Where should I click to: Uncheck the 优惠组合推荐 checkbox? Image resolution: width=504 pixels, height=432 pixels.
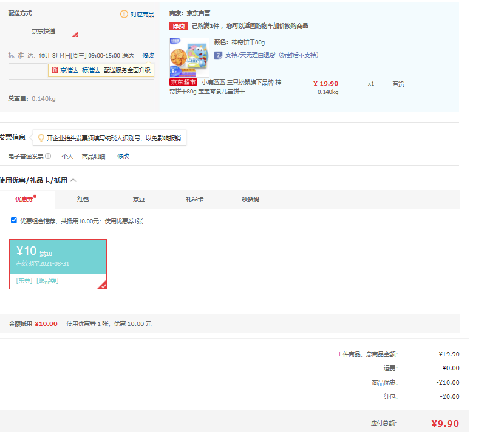tap(14, 220)
